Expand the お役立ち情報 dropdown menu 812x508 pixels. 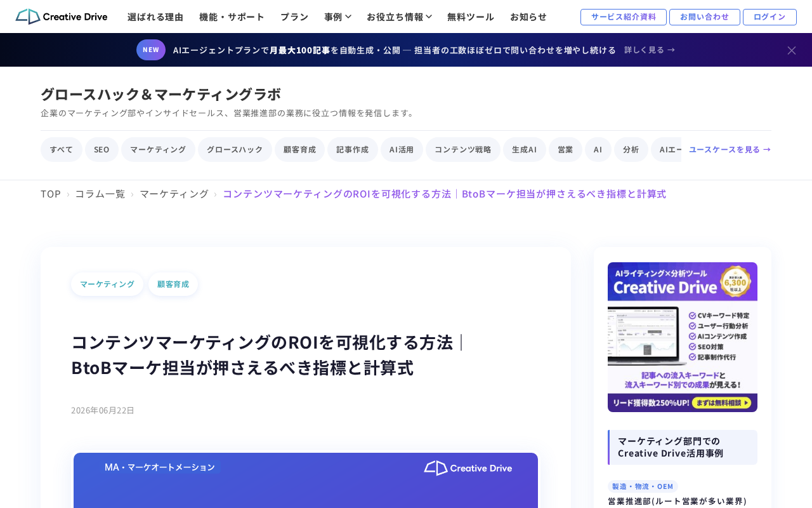pyautogui.click(x=399, y=17)
